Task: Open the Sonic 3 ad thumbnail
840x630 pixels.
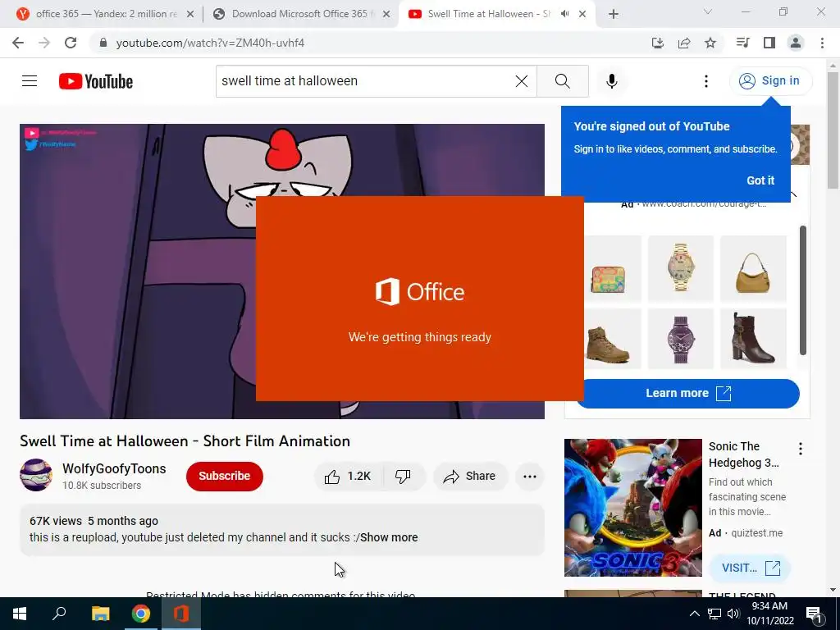Action: click(x=632, y=508)
